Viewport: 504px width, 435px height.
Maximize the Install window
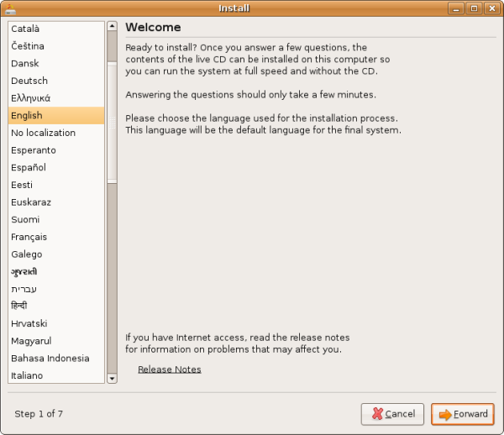click(x=474, y=8)
